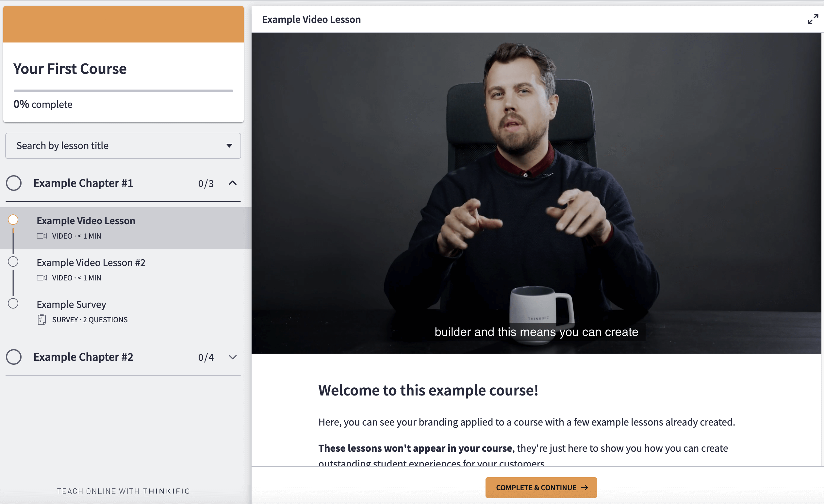Screen dimensions: 824x504
Task: Collapse Example Chapter #1 with chevron
Action: point(232,183)
